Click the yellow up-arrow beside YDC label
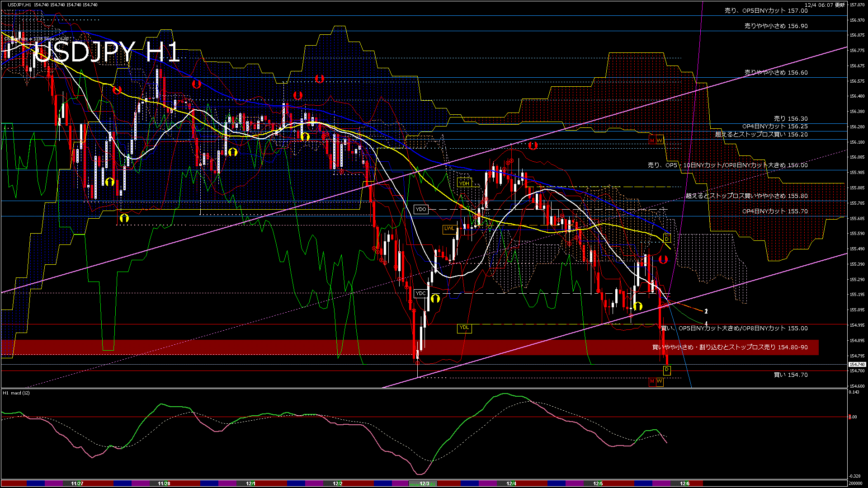The image size is (868, 488). pyautogui.click(x=435, y=298)
